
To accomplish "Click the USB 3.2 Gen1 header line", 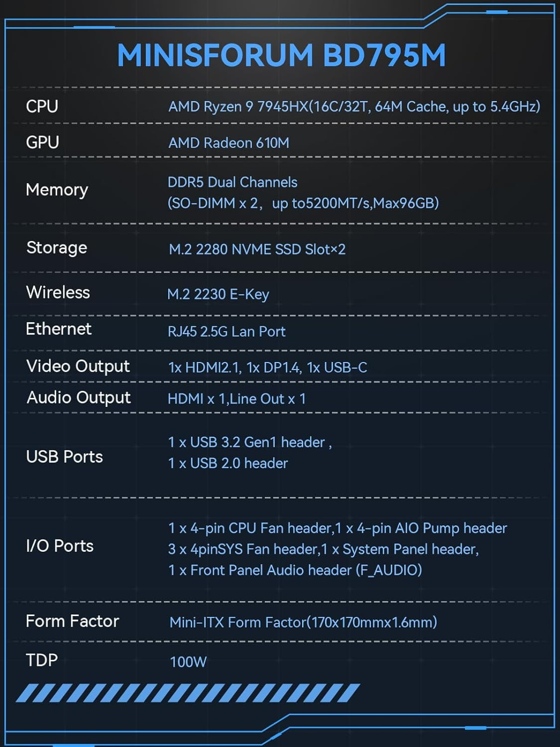I will 249,442.
